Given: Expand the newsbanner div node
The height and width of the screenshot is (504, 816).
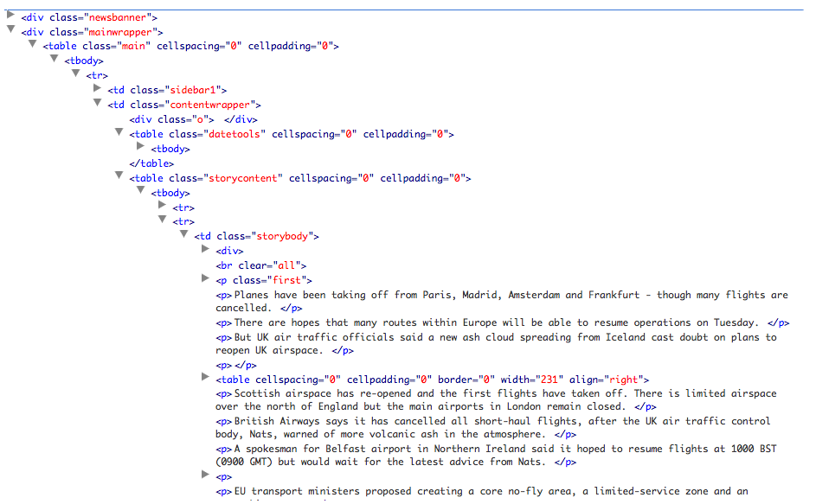Looking at the screenshot, I should point(11,16).
